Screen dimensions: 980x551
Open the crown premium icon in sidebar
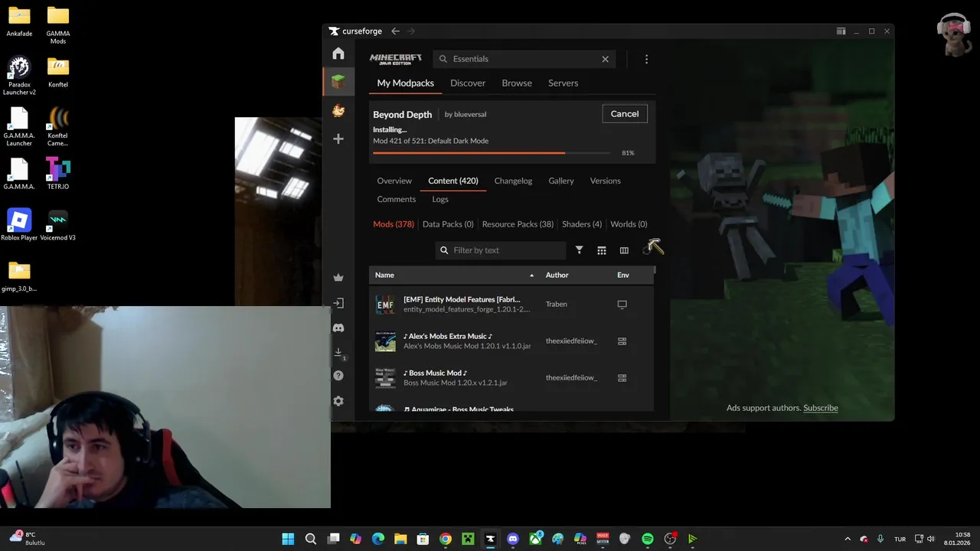(x=338, y=278)
